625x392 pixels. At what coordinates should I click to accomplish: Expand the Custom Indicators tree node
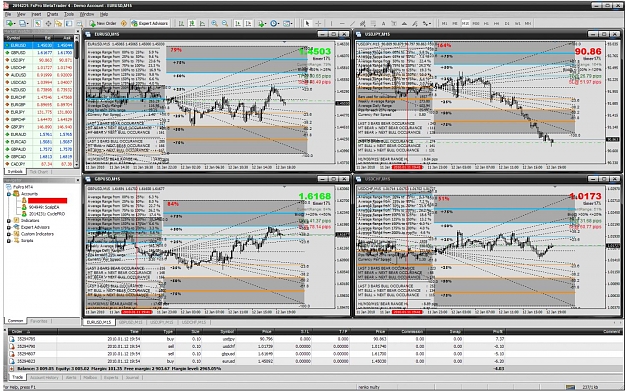9,234
